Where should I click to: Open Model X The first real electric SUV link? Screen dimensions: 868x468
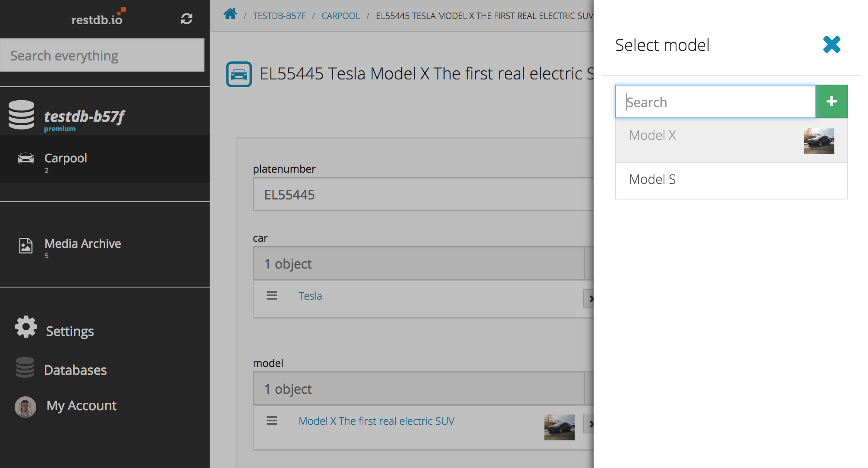click(377, 421)
